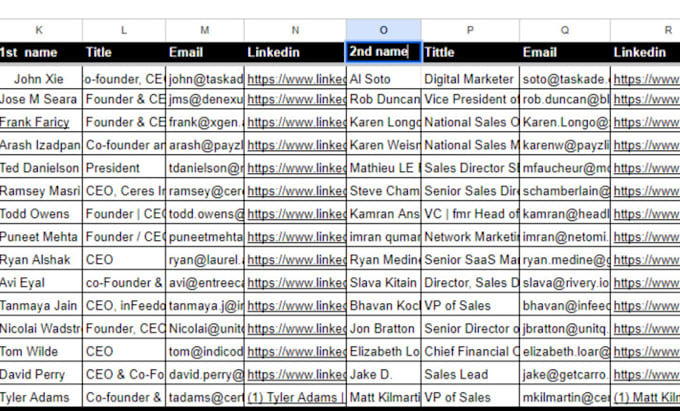The width and height of the screenshot is (680, 411).
Task: Select the 'Elizabeth Lo' name cell
Action: [x=383, y=351]
